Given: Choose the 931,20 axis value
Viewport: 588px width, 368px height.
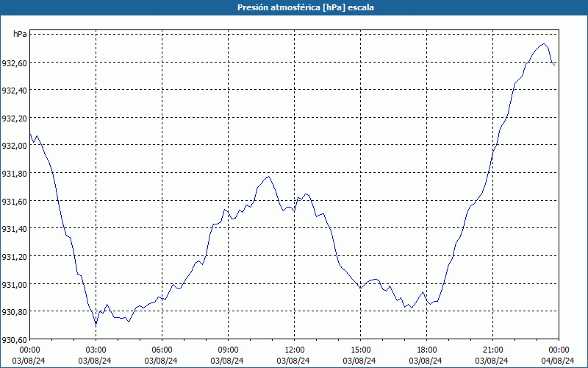Looking at the screenshot, I should tap(14, 256).
